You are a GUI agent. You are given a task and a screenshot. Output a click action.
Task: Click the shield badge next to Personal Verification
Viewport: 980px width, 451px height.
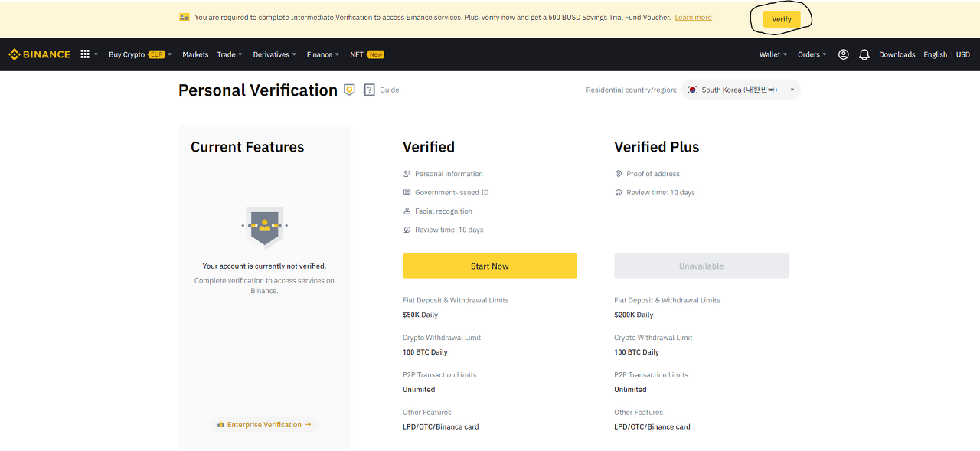pos(349,90)
